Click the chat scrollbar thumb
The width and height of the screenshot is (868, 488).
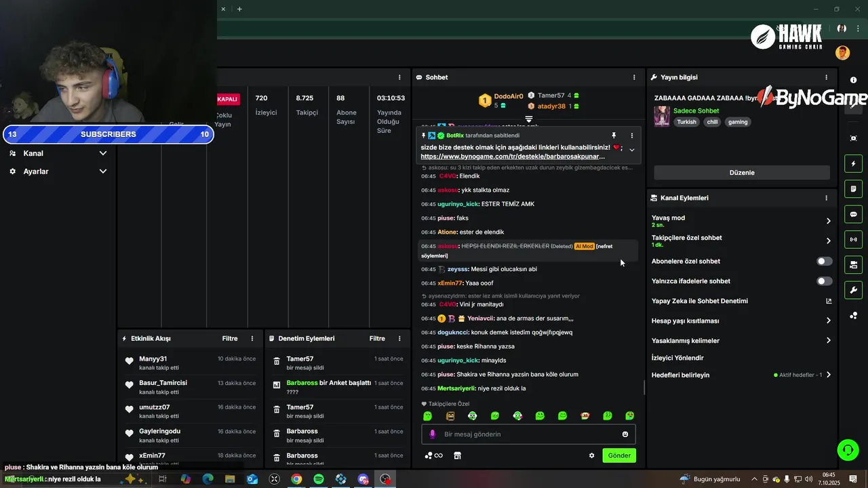644,388
